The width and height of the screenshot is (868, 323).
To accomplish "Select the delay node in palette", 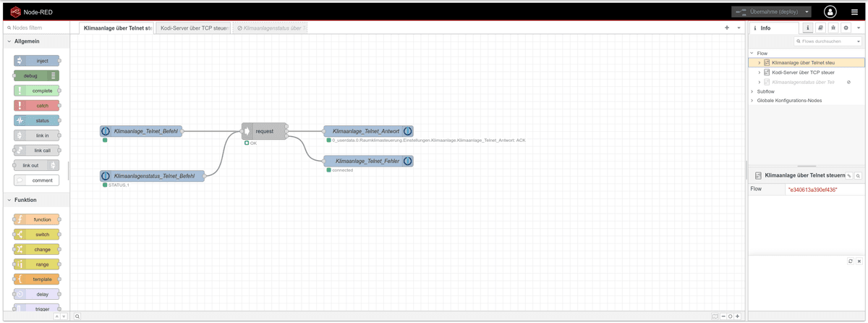I will [37, 294].
